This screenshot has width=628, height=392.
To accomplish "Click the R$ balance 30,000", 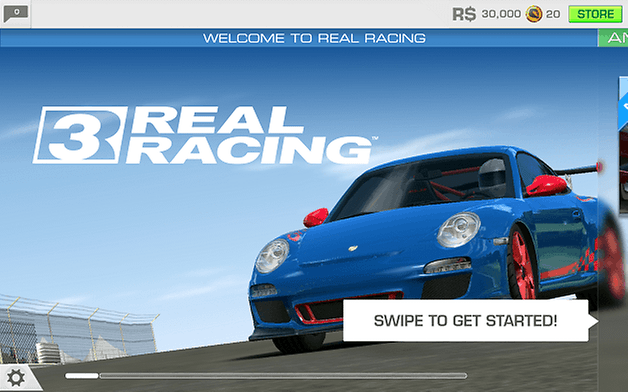I will pyautogui.click(x=501, y=14).
